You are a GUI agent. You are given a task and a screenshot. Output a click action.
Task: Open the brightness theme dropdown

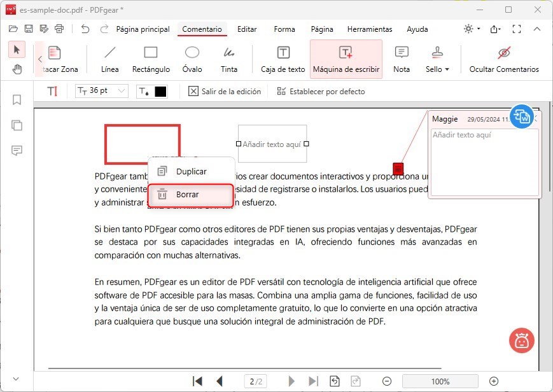[472, 29]
